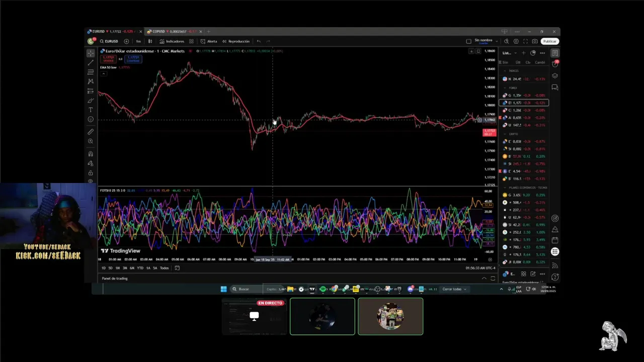
Task: Click the red VENDER sell button
Action: [x=108, y=59]
